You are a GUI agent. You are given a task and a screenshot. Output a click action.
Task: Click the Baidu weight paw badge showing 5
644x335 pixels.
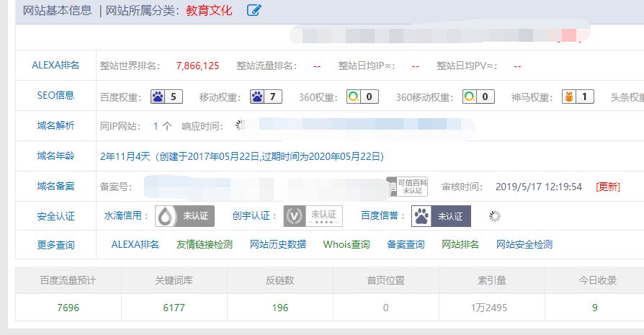166,97
